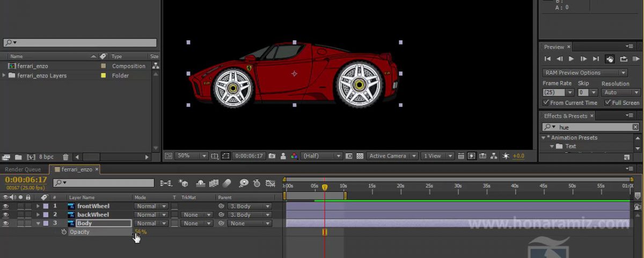Viewport: 644px width, 258px height.
Task: Open Interpret Footage in Project panel
Action: pos(6,157)
